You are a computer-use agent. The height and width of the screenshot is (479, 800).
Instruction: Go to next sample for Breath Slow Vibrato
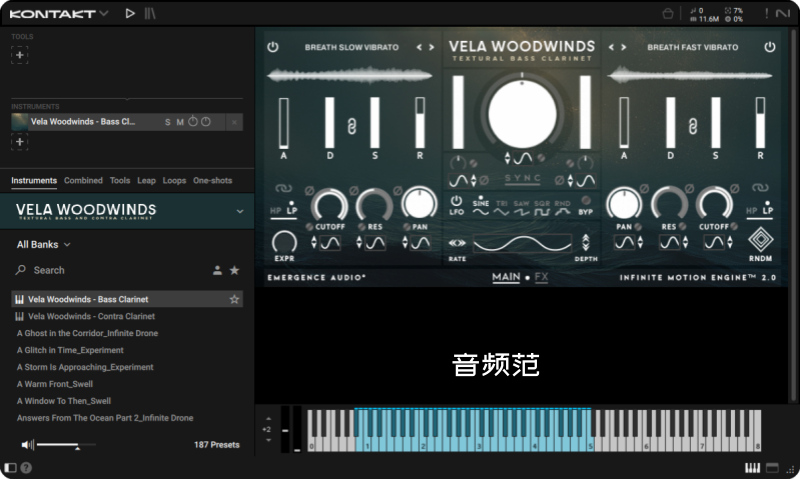[432, 47]
